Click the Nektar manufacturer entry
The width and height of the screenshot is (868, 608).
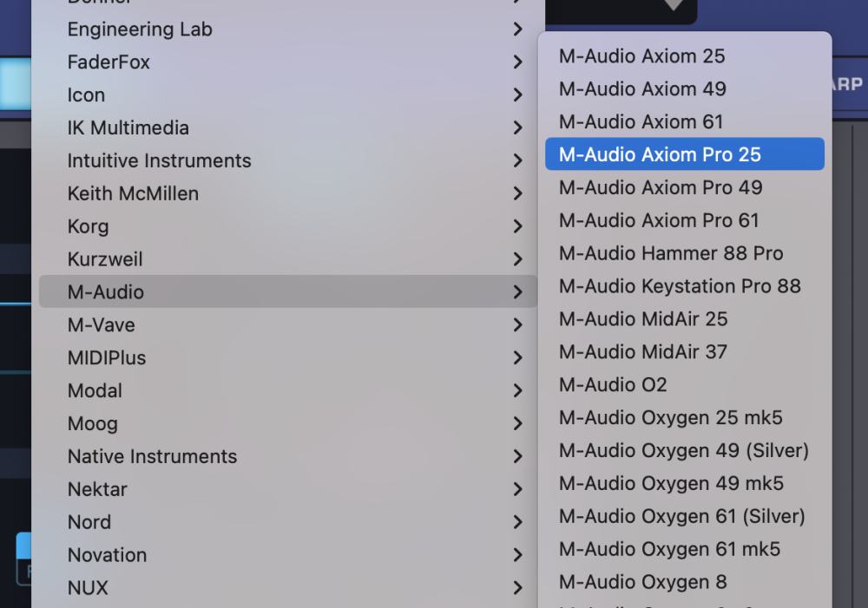pyautogui.click(x=97, y=490)
